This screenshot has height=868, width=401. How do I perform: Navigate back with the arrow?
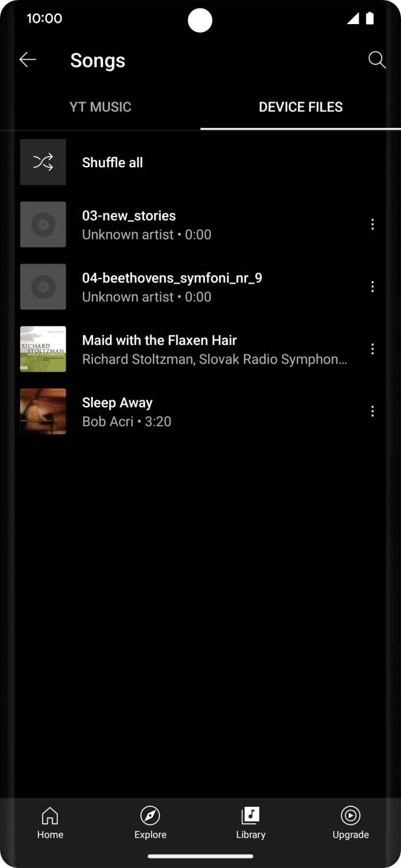coord(27,59)
